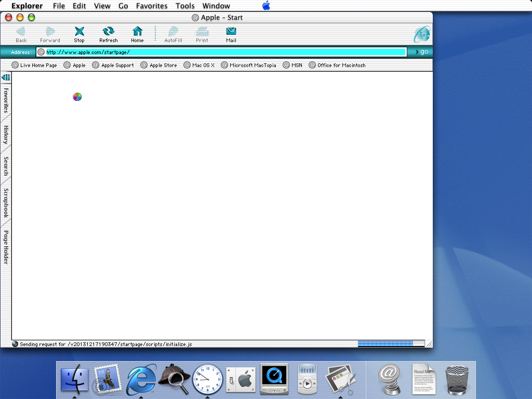The image size is (532, 399).
Task: Open the Apple Support favorite
Action: 113,65
